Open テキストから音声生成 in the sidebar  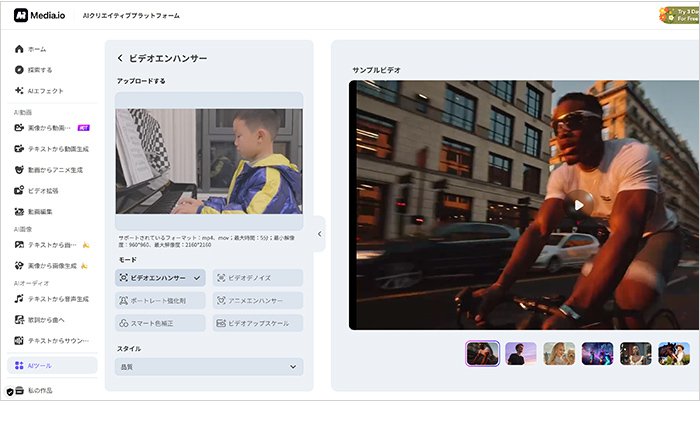pyautogui.click(x=52, y=299)
